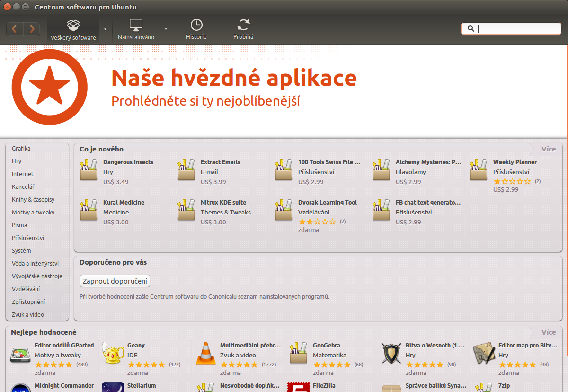The image size is (568, 392).
Task: Open the GeoGebra package icon
Action: [x=298, y=353]
